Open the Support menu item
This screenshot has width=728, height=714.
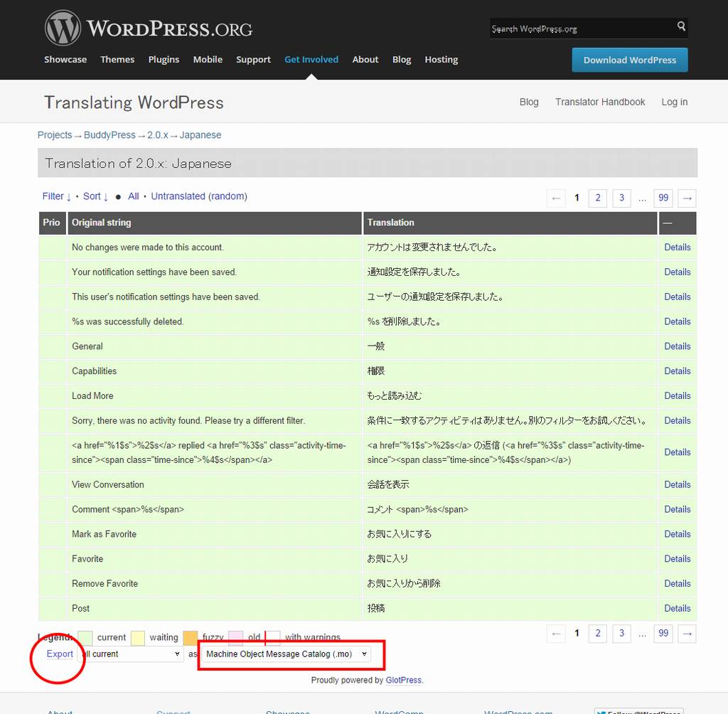(x=253, y=60)
